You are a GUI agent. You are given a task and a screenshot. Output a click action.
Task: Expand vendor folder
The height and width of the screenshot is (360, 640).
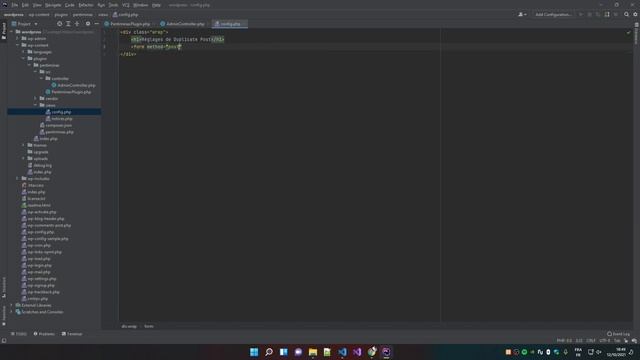(x=36, y=98)
